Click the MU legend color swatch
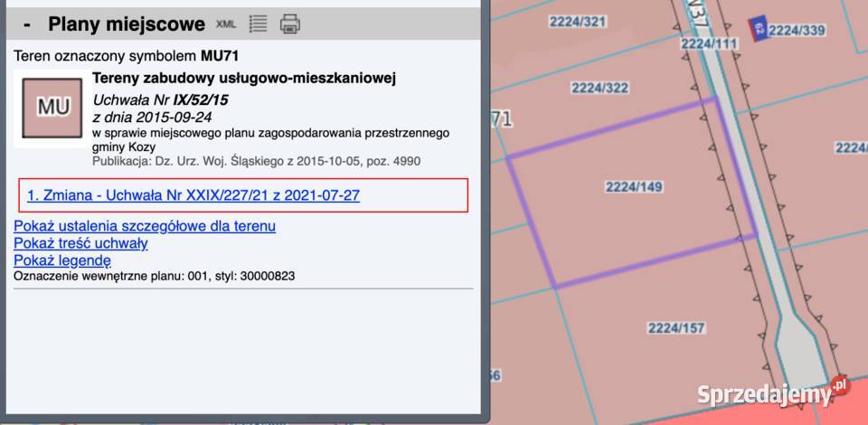868x425 pixels. (x=52, y=108)
